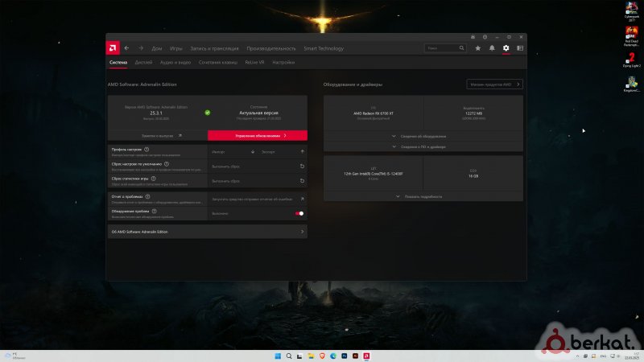
Task: Open the Smart Technology tab
Action: [x=324, y=48]
